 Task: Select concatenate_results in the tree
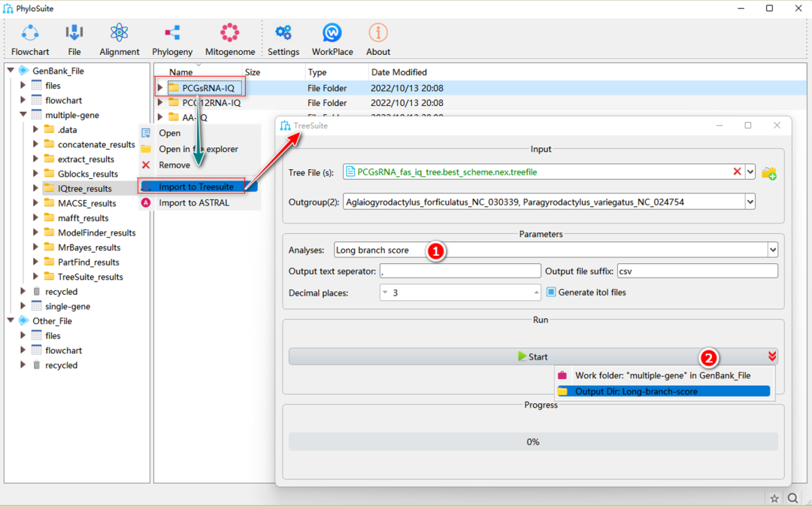pos(96,144)
